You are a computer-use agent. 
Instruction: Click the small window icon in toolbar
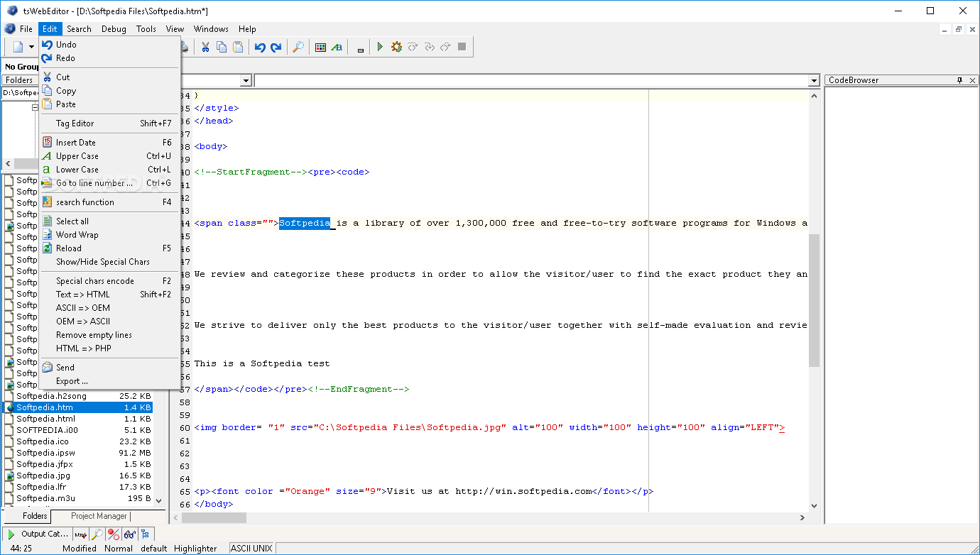(x=361, y=49)
